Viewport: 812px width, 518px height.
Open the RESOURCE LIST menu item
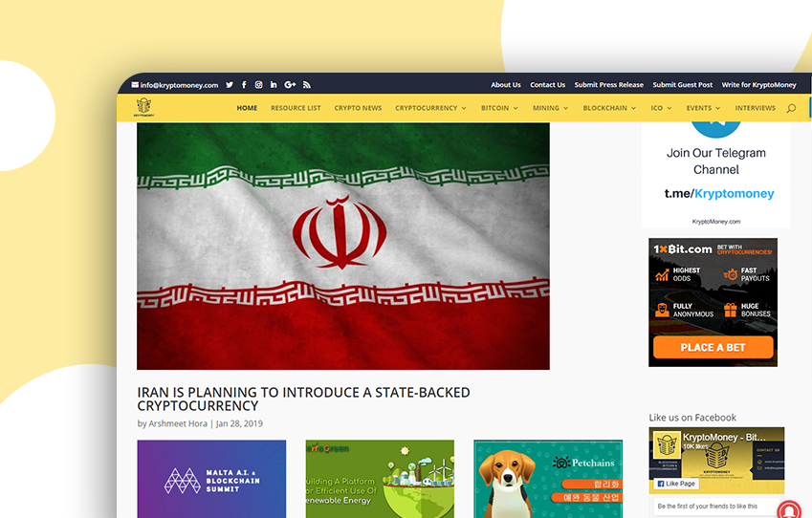click(296, 108)
